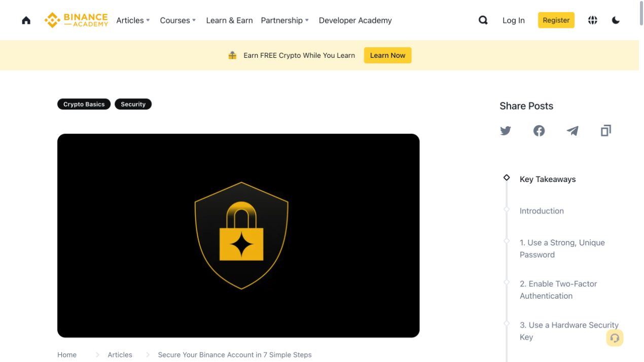Copy the post link icon
This screenshot has height=362, width=644.
point(606,131)
